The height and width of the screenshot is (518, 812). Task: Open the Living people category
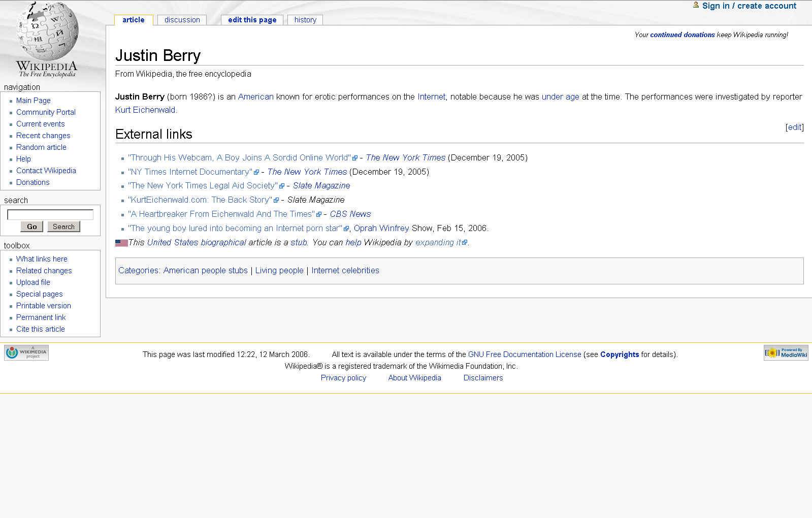point(279,270)
